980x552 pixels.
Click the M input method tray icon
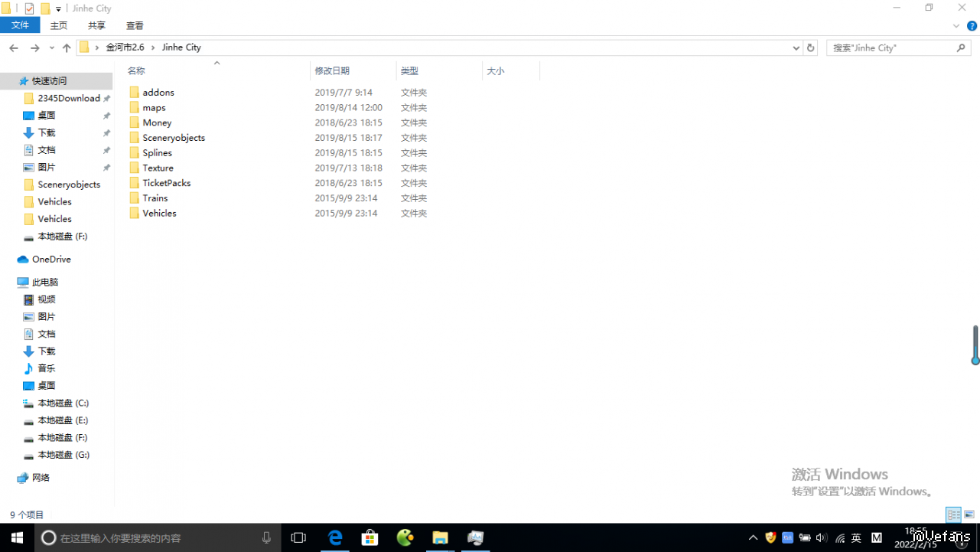877,538
